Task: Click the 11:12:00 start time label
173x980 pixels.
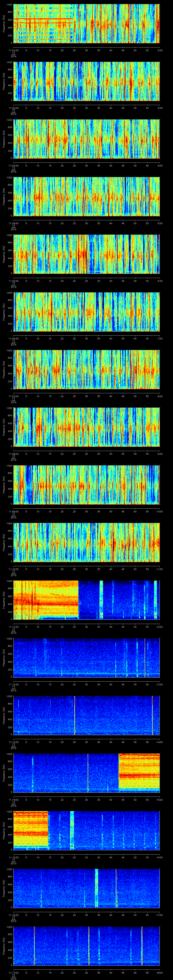Action: [x=14, y=684]
